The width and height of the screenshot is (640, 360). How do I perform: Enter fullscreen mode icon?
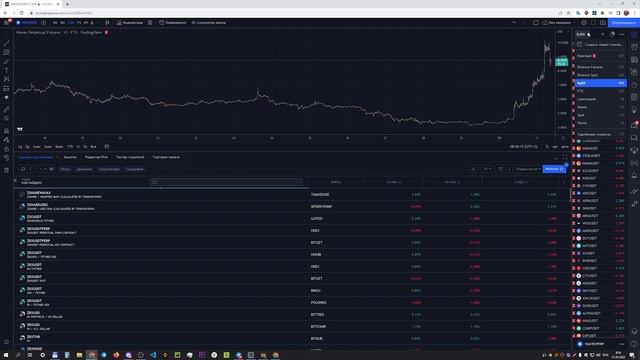click(x=593, y=22)
